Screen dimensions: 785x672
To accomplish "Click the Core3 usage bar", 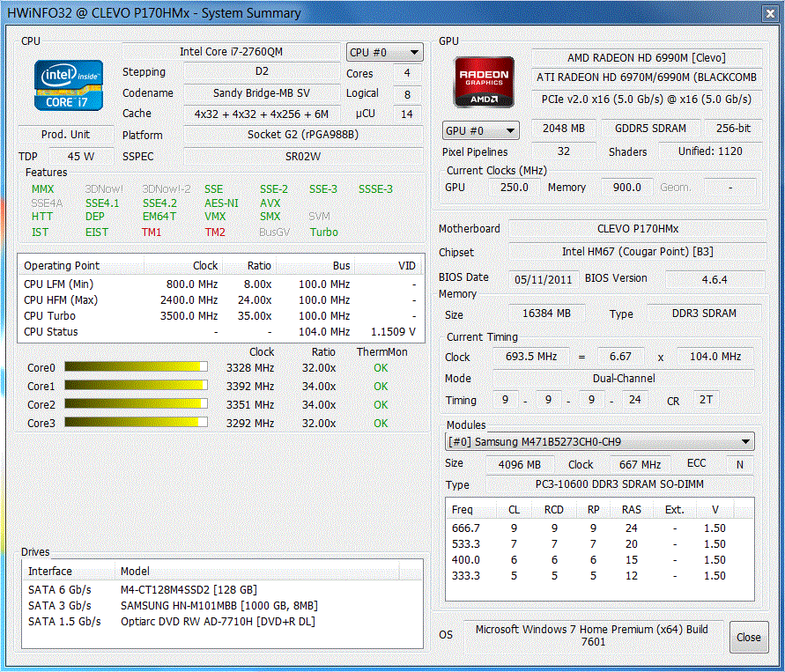I will pyautogui.click(x=136, y=423).
